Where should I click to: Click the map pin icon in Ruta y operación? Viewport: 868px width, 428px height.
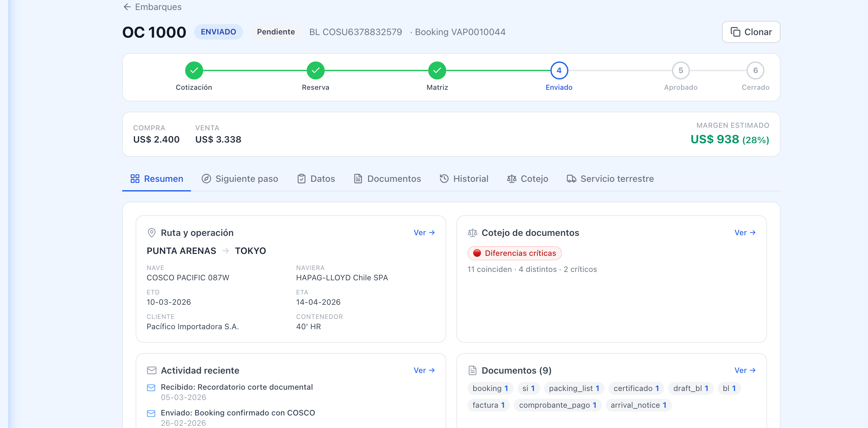click(152, 233)
